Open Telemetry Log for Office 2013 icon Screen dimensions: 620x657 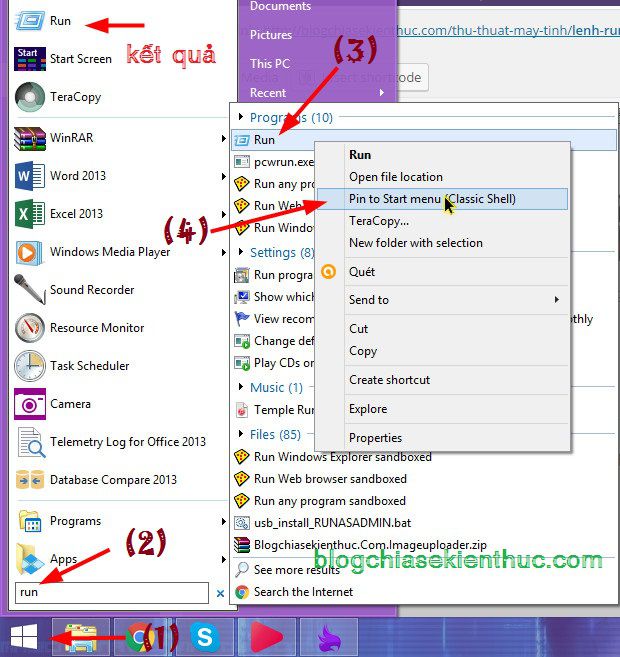(x=31, y=442)
